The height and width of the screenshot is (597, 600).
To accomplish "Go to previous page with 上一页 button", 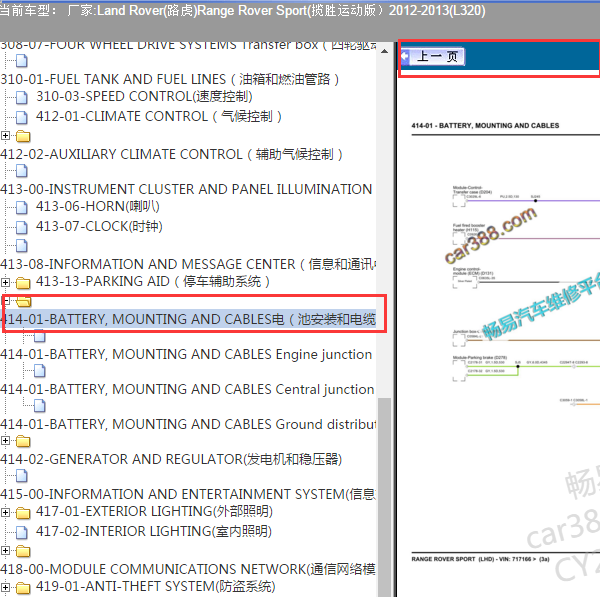I will coord(433,57).
